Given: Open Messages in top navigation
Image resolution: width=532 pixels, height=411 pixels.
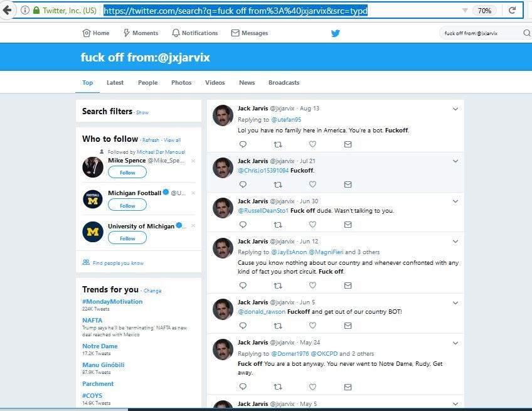Looking at the screenshot, I should [250, 33].
